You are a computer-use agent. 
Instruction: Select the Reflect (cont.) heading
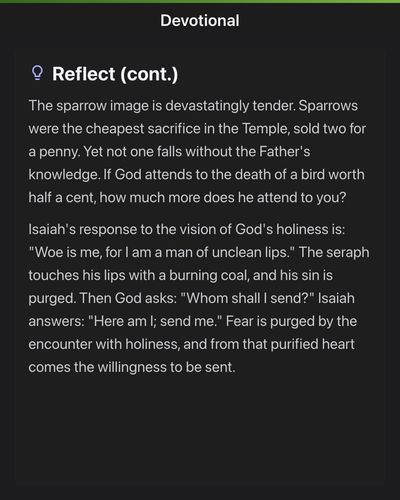tap(115, 74)
